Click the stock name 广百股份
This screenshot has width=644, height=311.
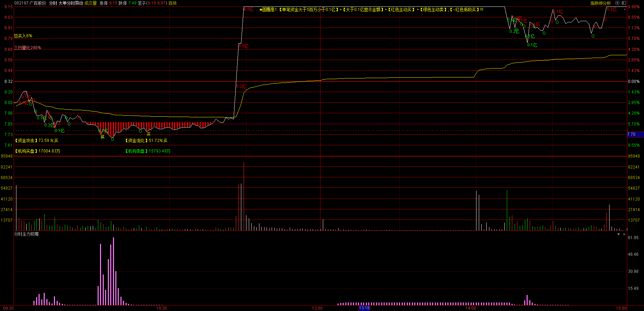pyautogui.click(x=38, y=3)
